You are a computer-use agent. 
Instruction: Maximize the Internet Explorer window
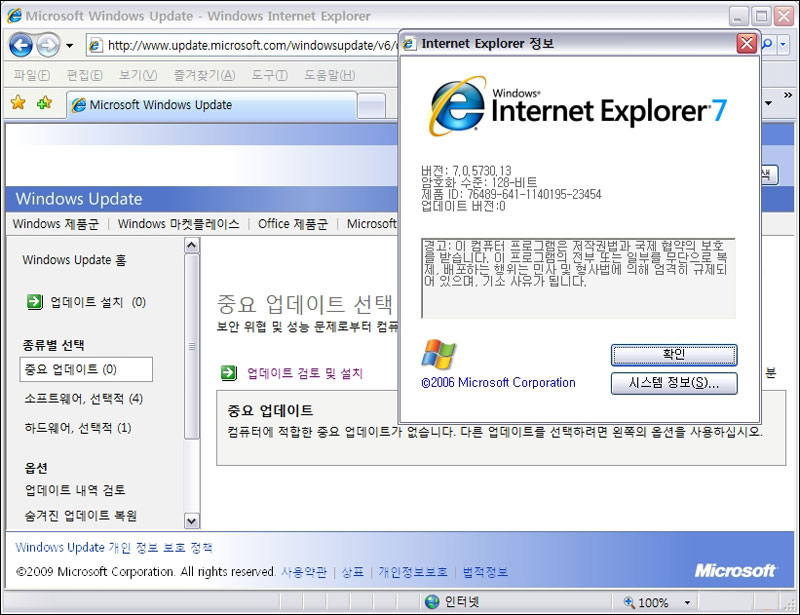[761, 16]
